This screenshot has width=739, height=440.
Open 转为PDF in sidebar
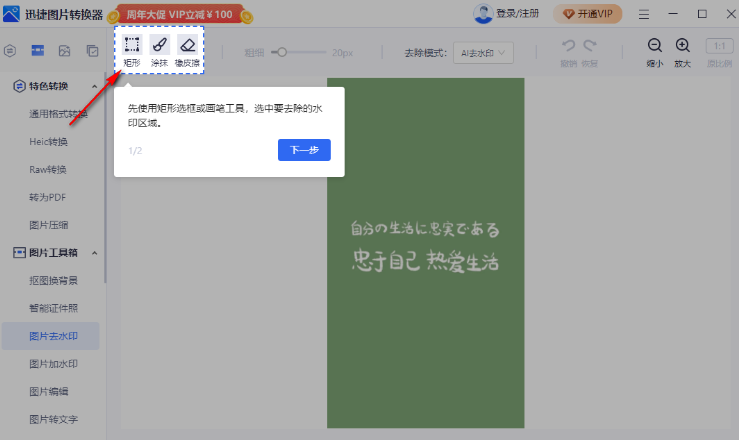coord(48,197)
